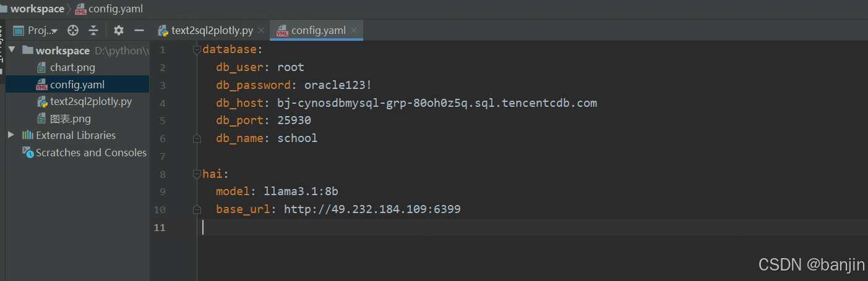868x281 pixels.
Task: Select the config.yaml editor tab
Action: pyautogui.click(x=317, y=30)
